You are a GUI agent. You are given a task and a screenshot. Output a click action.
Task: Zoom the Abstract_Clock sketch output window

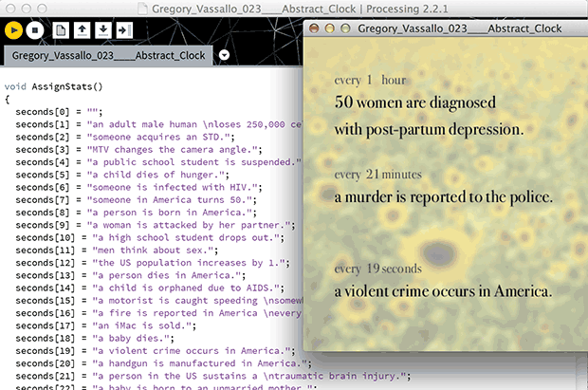pos(345,28)
